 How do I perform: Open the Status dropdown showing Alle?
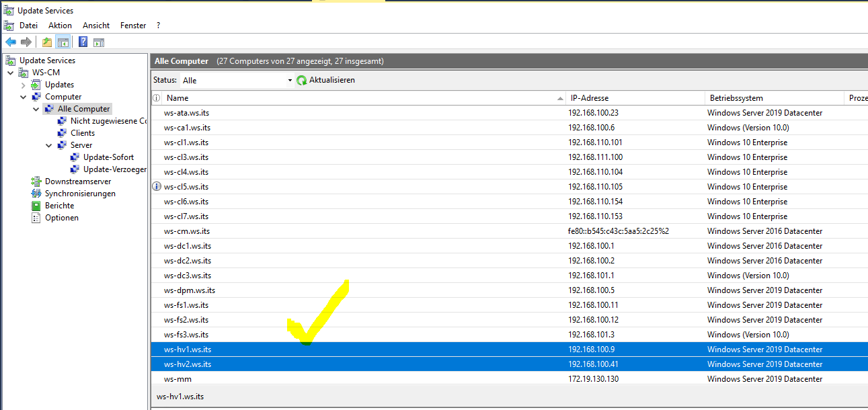pos(237,80)
